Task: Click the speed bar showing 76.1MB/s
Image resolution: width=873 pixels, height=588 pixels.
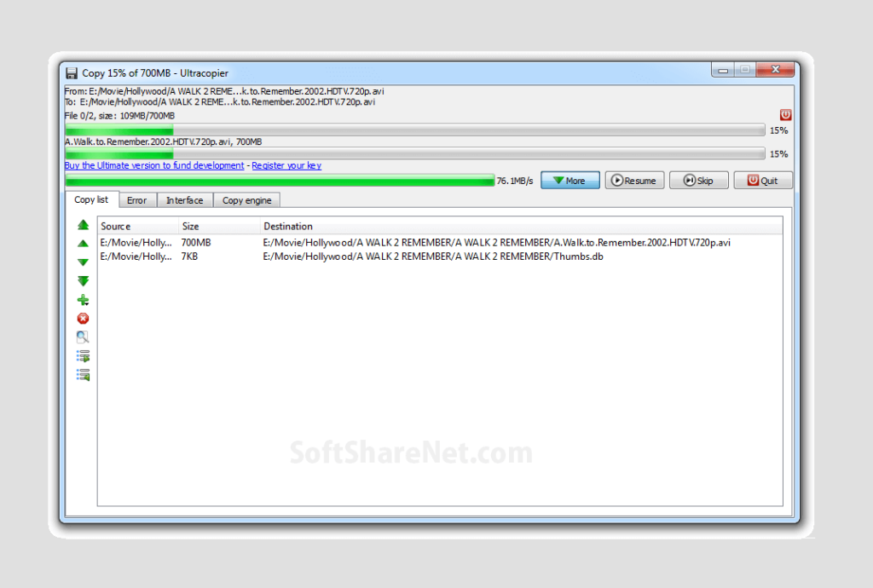Action: pyautogui.click(x=280, y=181)
